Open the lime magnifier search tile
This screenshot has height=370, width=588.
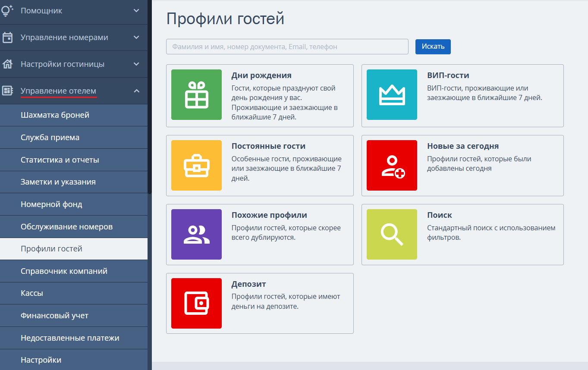(x=392, y=234)
